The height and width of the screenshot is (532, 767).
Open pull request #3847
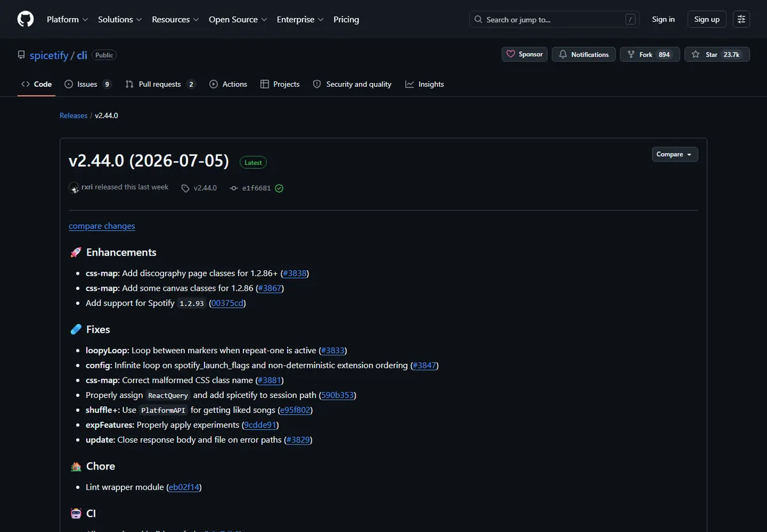[x=424, y=365]
